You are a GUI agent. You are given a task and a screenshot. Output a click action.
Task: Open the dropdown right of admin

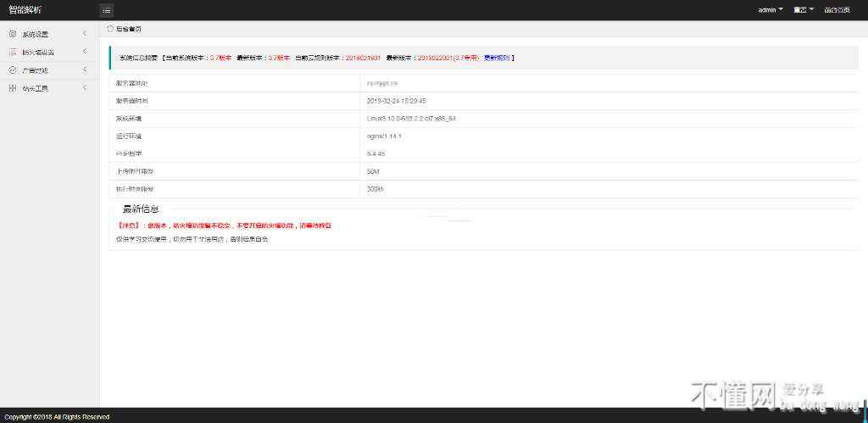(x=803, y=10)
